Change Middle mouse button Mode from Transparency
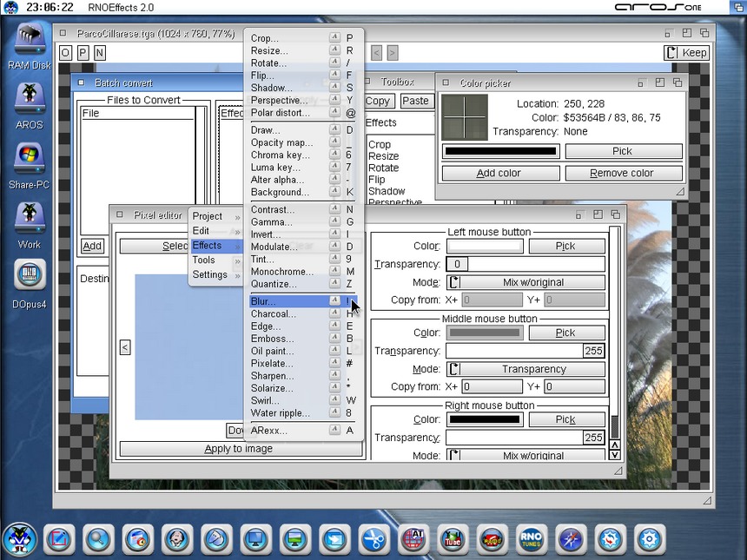The height and width of the screenshot is (560, 747). click(x=525, y=369)
